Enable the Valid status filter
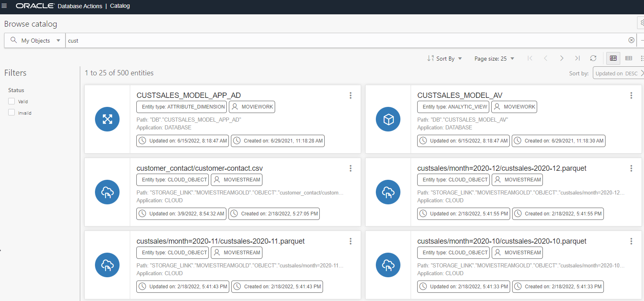Image resolution: width=644 pixels, height=301 pixels. (x=11, y=101)
